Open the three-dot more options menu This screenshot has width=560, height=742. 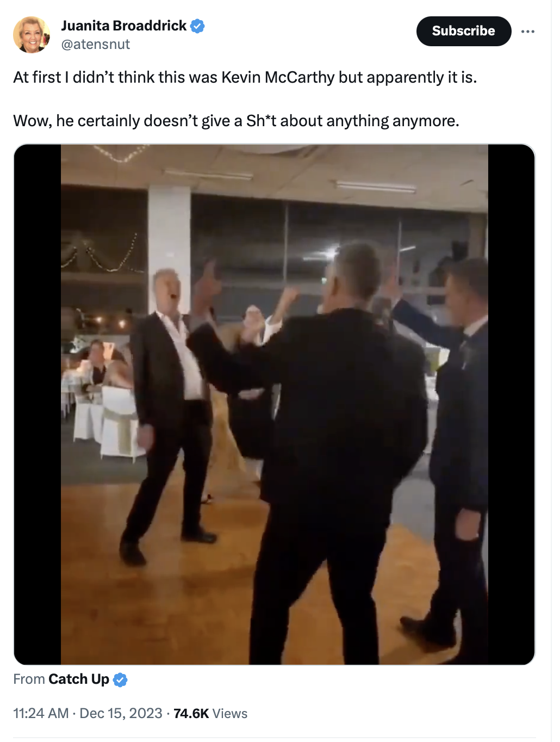(x=527, y=32)
